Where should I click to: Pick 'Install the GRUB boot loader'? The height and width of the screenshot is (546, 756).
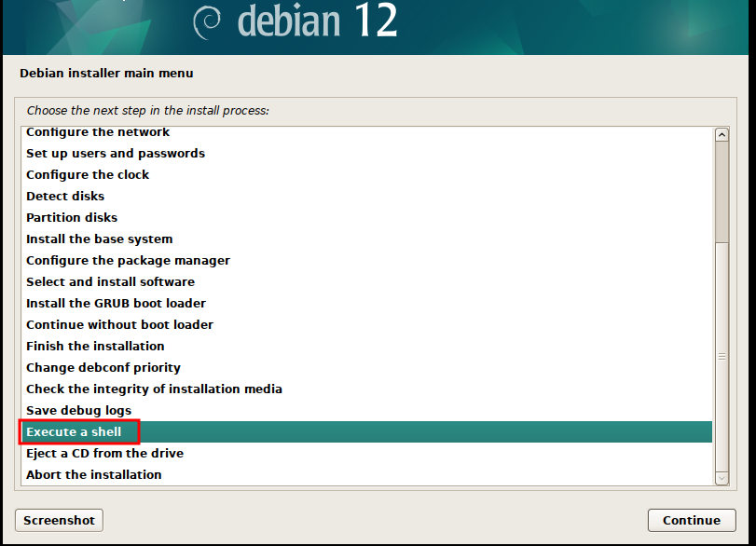tap(366, 303)
